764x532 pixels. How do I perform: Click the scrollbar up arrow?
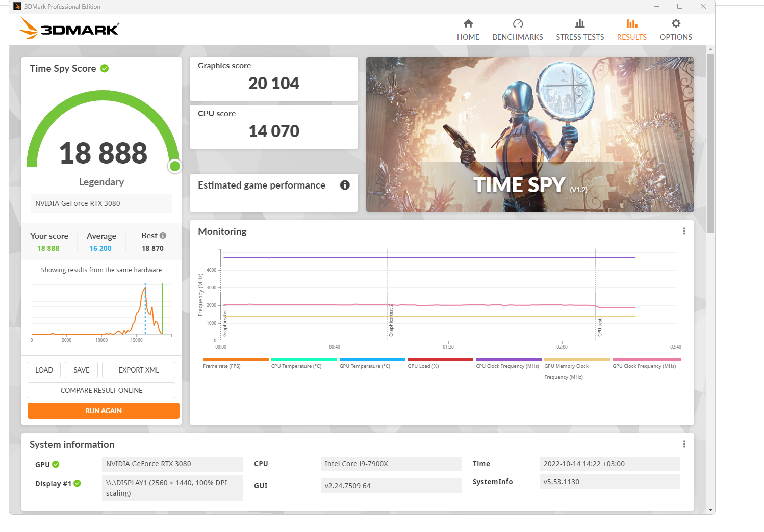(710, 49)
